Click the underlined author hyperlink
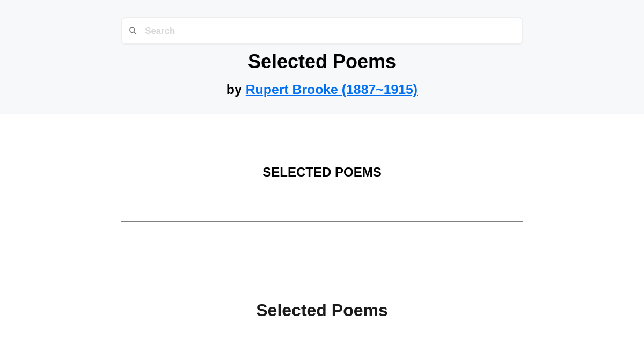644x337 pixels. (331, 89)
